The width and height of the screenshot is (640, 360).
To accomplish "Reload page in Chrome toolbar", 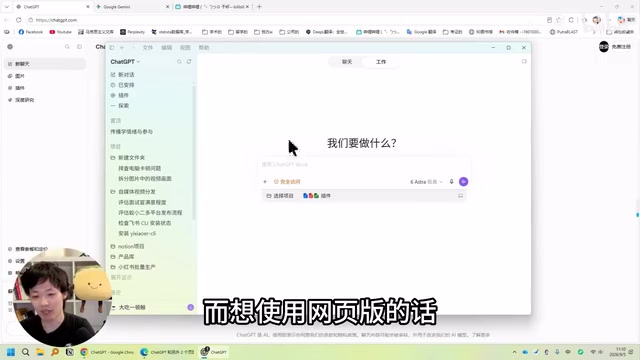I will click(18, 20).
